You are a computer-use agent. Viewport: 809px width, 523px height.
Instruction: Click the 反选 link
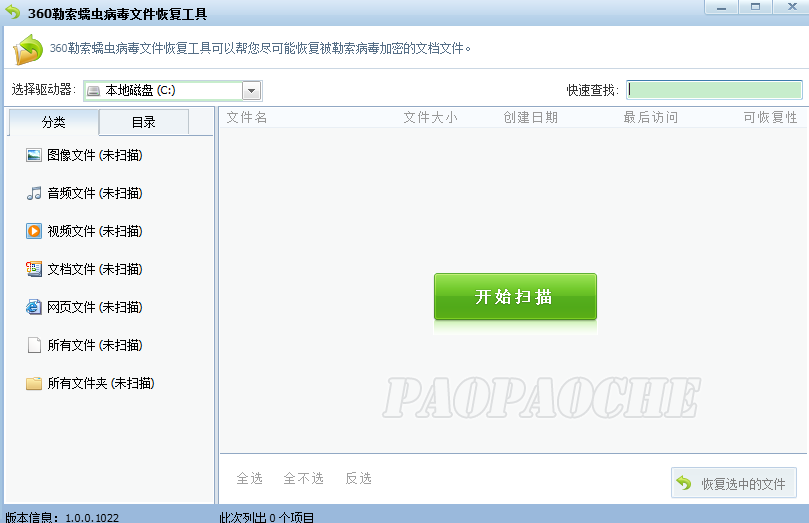pos(359,479)
